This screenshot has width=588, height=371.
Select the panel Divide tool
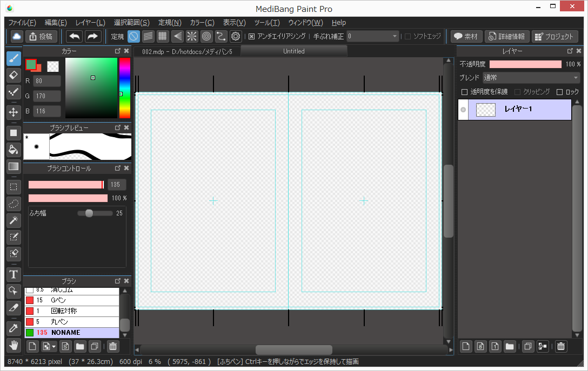point(14,308)
